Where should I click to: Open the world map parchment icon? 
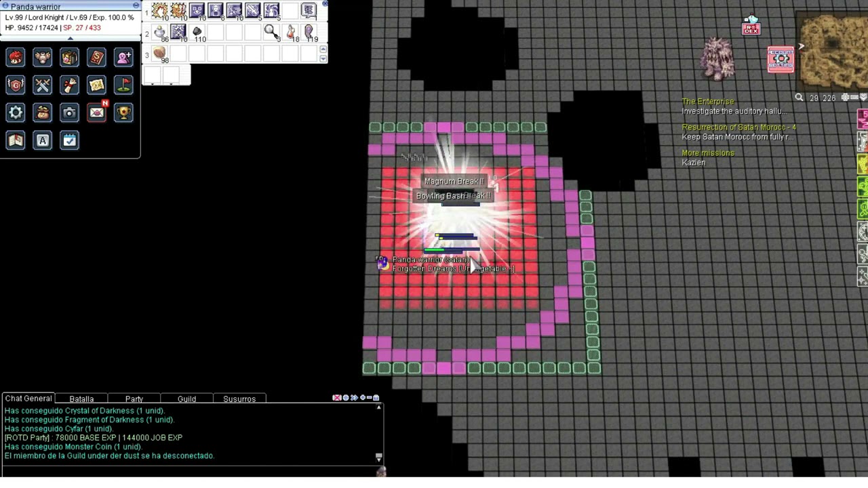pos(97,85)
